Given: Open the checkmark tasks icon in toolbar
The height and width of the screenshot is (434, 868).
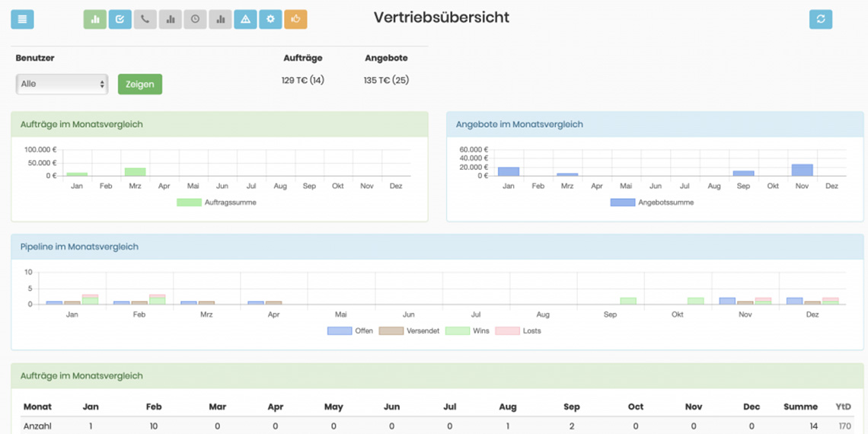Looking at the screenshot, I should (x=120, y=19).
